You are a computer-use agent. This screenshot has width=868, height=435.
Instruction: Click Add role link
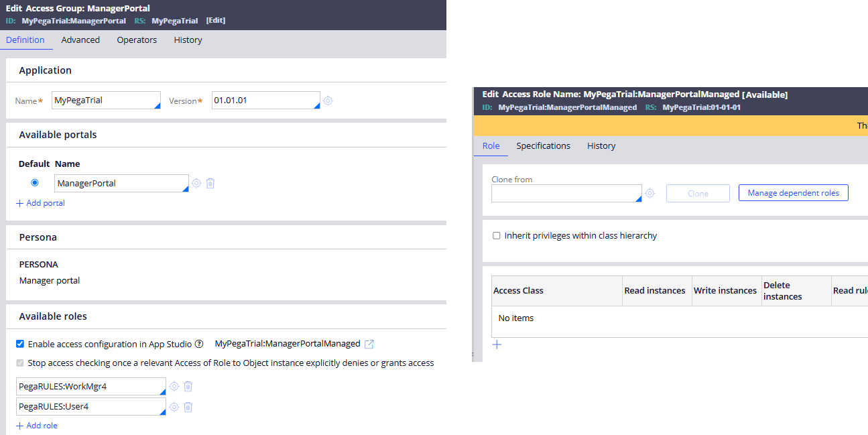pos(36,426)
